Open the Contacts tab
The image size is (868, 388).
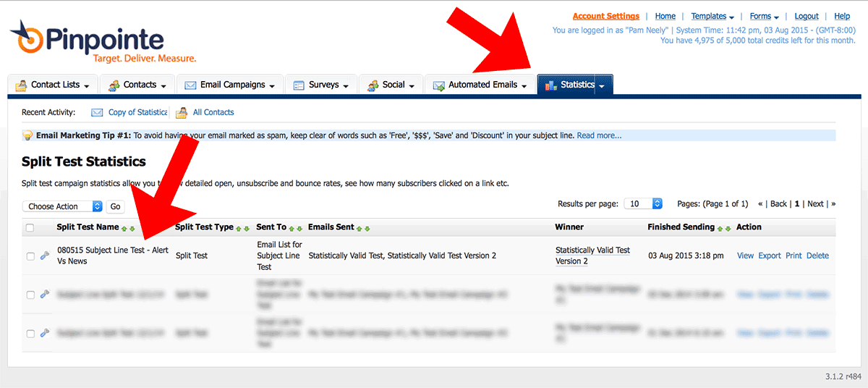(137, 85)
